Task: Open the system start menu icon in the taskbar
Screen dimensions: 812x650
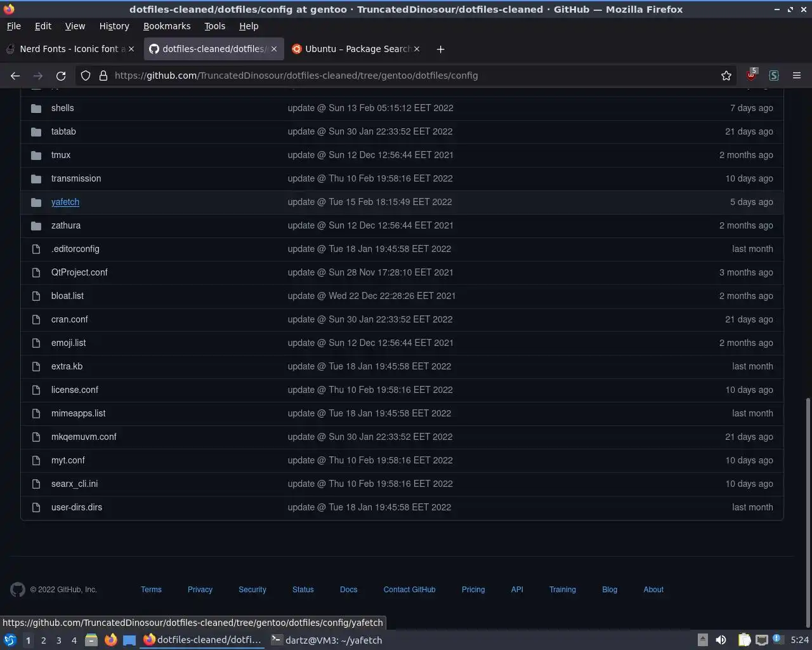Action: pyautogui.click(x=10, y=640)
